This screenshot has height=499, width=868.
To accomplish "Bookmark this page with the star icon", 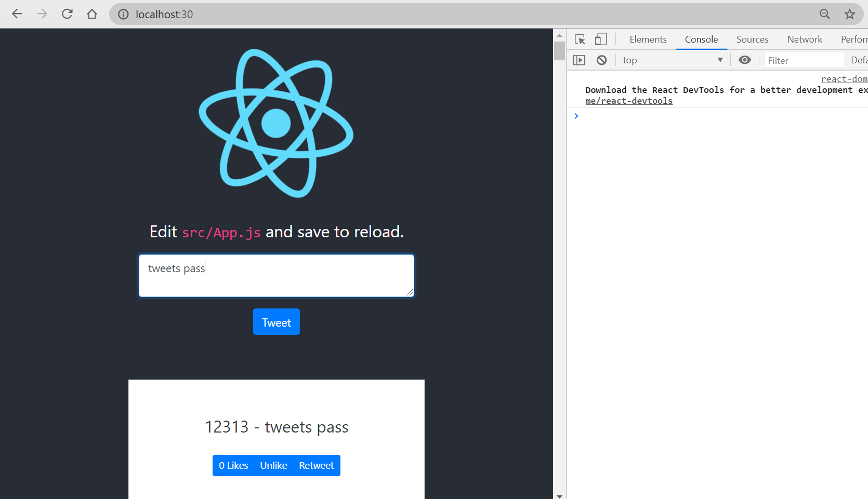I will pyautogui.click(x=850, y=14).
